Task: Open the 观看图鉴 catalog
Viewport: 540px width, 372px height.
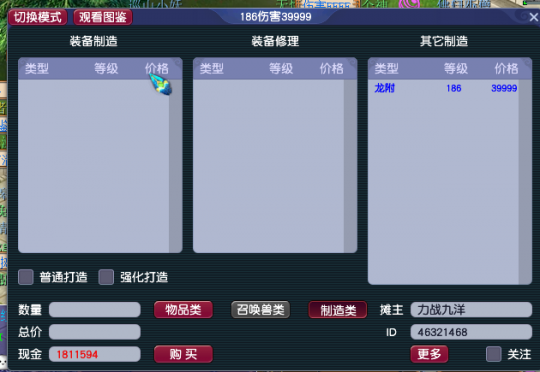Action: pyautogui.click(x=103, y=17)
